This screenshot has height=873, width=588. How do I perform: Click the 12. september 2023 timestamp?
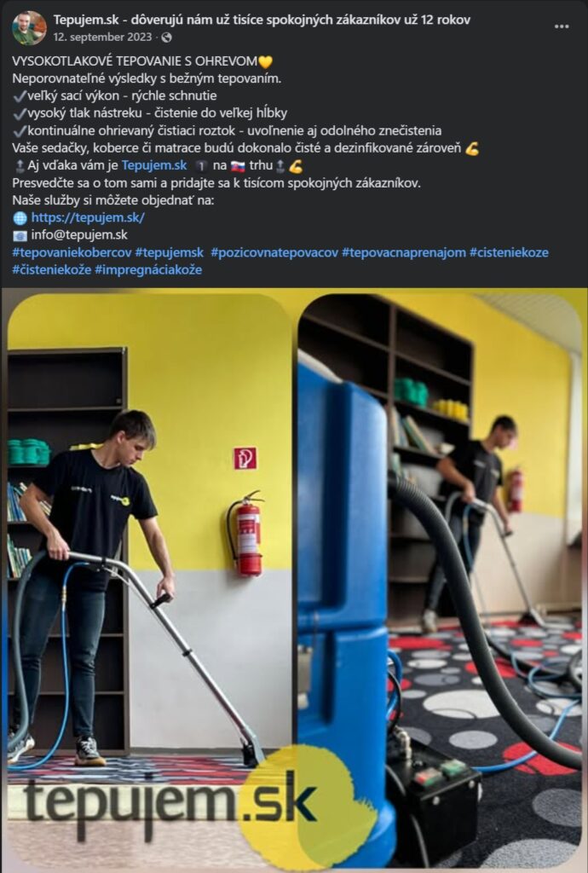point(102,38)
